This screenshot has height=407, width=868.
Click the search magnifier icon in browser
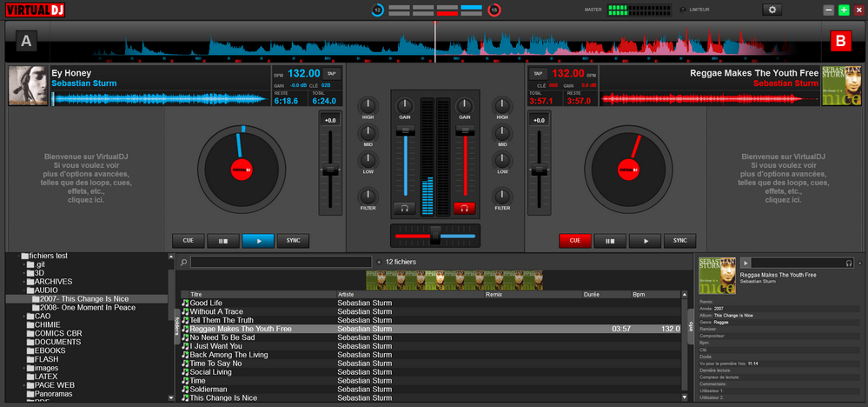[x=184, y=262]
